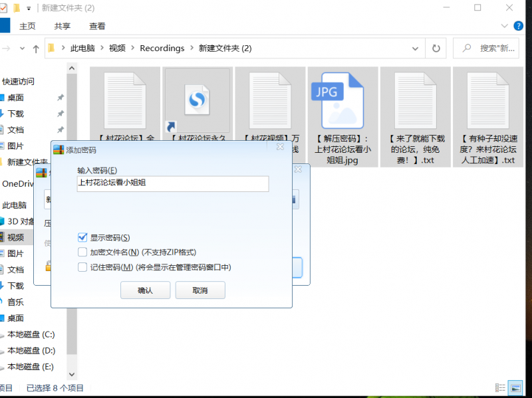The height and width of the screenshot is (398, 532).
Task: Switch to large icons view button
Action: [515, 387]
